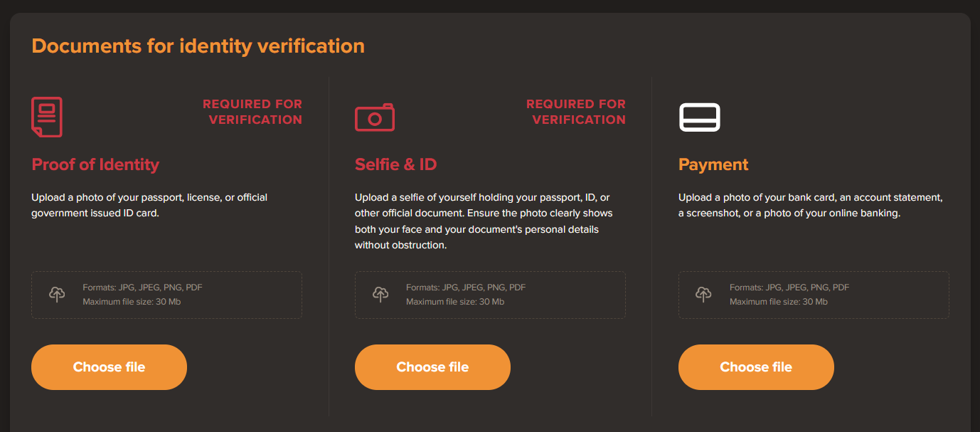Click the Selfie & ID heading

[x=395, y=164]
